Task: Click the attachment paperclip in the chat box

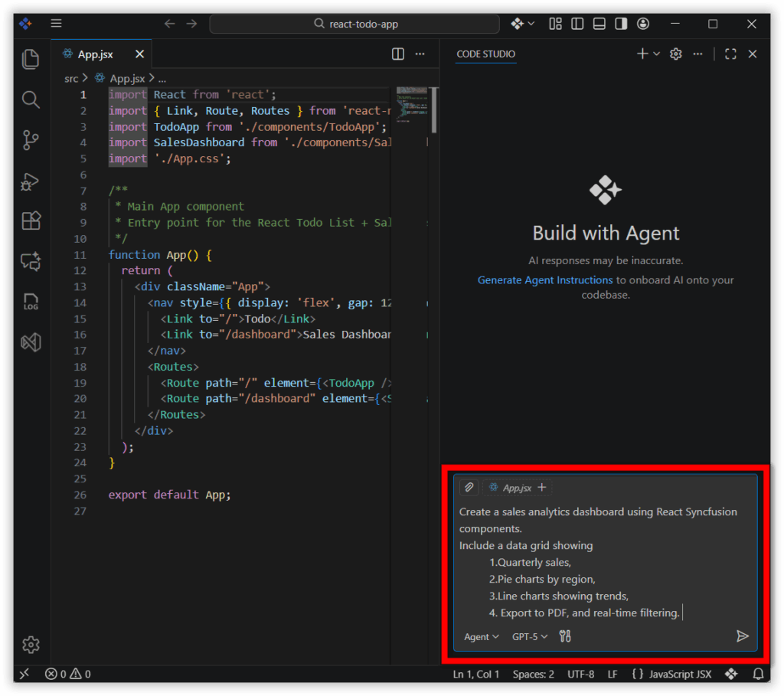Action: point(469,487)
